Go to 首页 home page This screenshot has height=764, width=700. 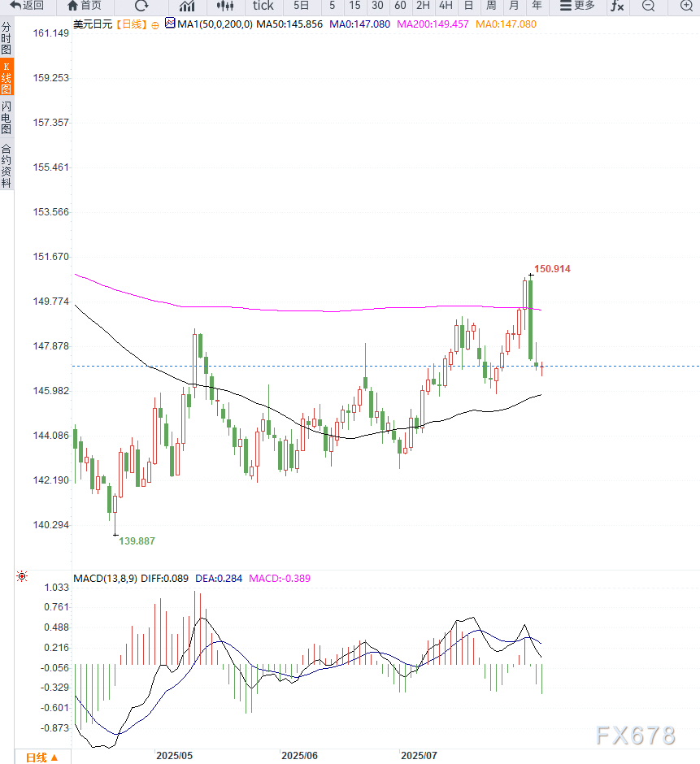85,6
